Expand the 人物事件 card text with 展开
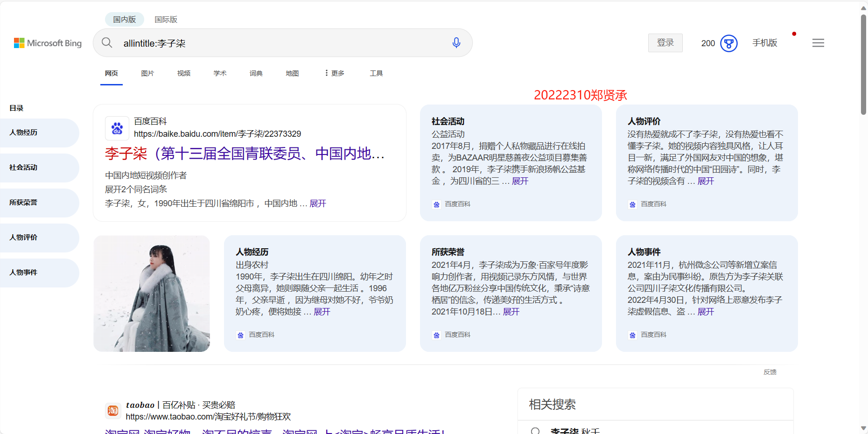Viewport: 868px width, 434px height. coord(706,312)
